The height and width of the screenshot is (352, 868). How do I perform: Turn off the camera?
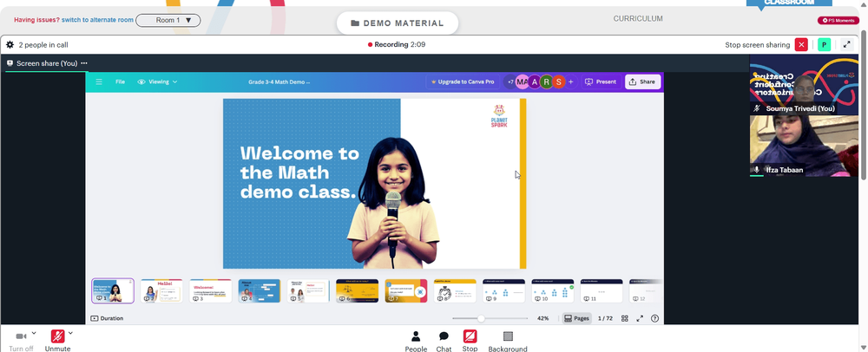[x=21, y=341]
